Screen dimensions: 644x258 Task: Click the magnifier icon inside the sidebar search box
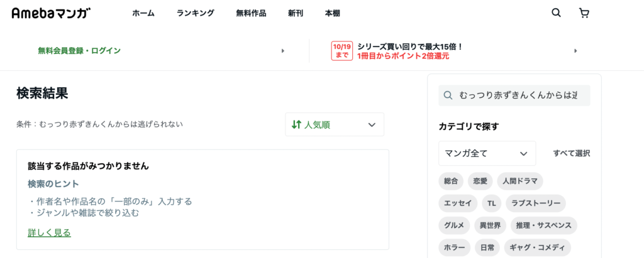pyautogui.click(x=448, y=95)
